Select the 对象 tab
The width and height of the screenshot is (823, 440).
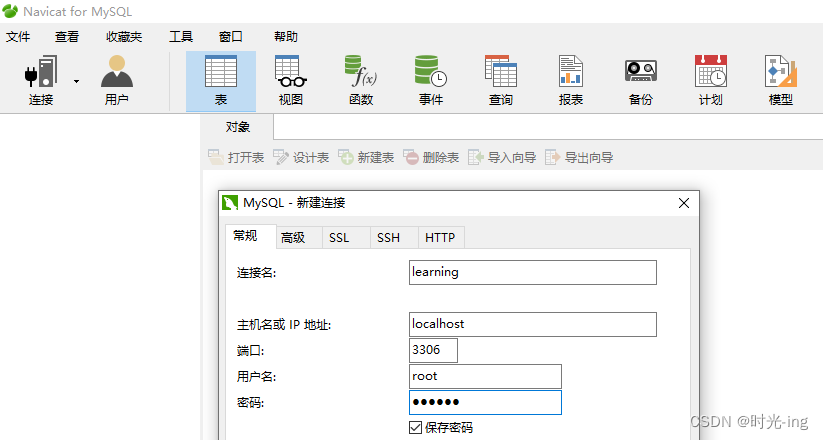237,127
